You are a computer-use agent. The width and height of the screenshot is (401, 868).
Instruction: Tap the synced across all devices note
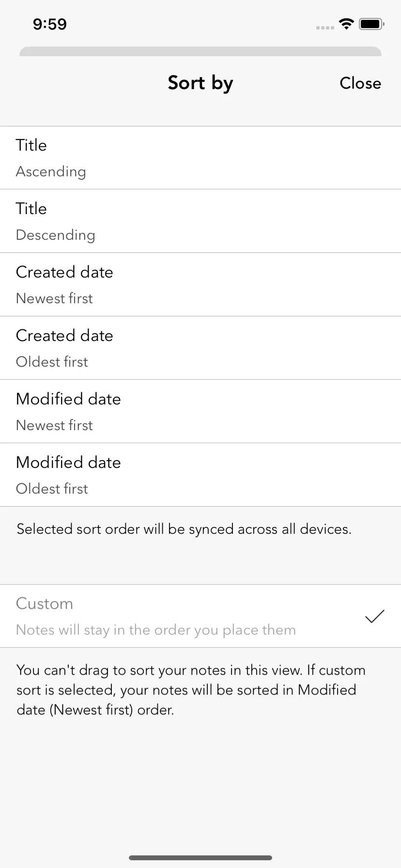tap(184, 529)
